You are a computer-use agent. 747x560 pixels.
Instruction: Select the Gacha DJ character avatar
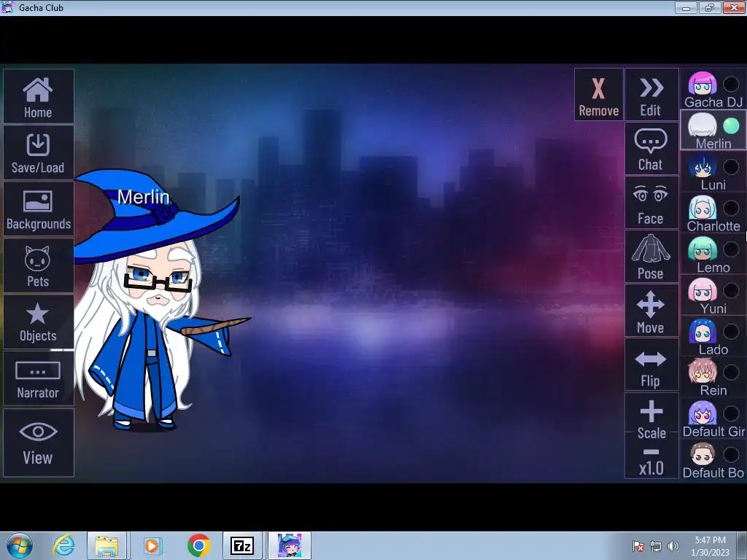(703, 84)
